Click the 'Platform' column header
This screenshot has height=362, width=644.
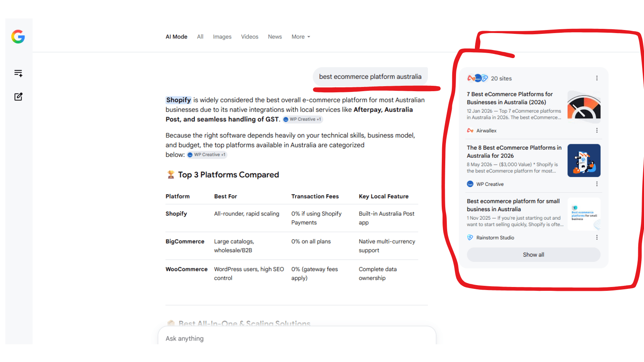(x=178, y=196)
